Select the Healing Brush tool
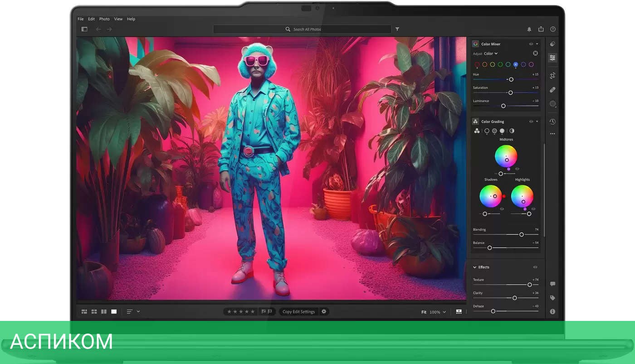This screenshot has width=635, height=364. pyautogui.click(x=552, y=90)
